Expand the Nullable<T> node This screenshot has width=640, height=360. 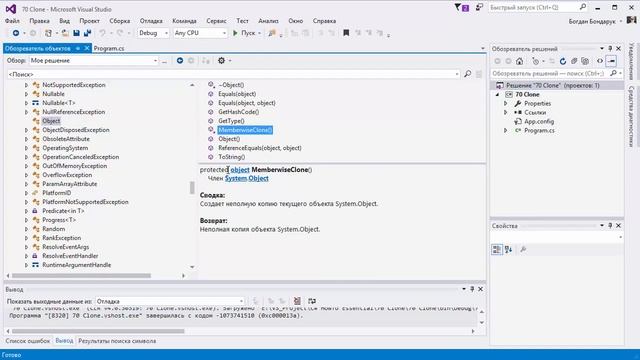26,103
